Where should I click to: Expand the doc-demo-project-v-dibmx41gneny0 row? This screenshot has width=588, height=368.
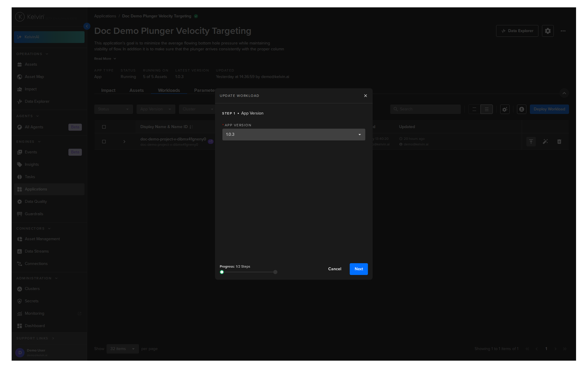pos(124,142)
